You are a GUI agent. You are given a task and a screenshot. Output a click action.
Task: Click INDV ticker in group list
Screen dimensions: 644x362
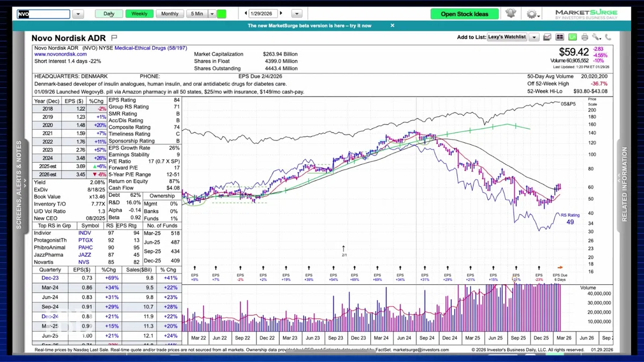tap(85, 233)
